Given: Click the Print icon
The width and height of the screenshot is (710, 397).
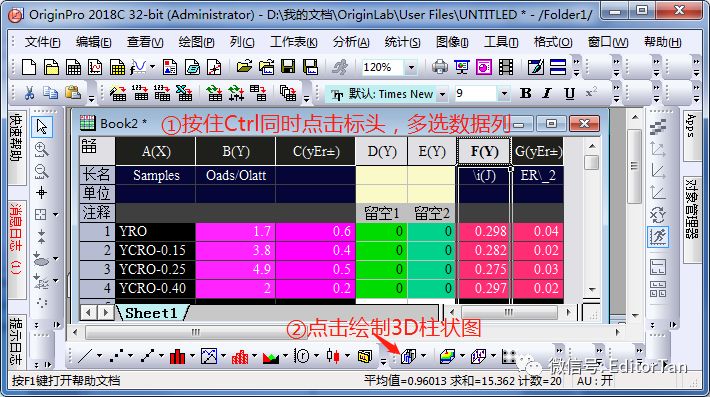Looking at the screenshot, I should click(439, 67).
